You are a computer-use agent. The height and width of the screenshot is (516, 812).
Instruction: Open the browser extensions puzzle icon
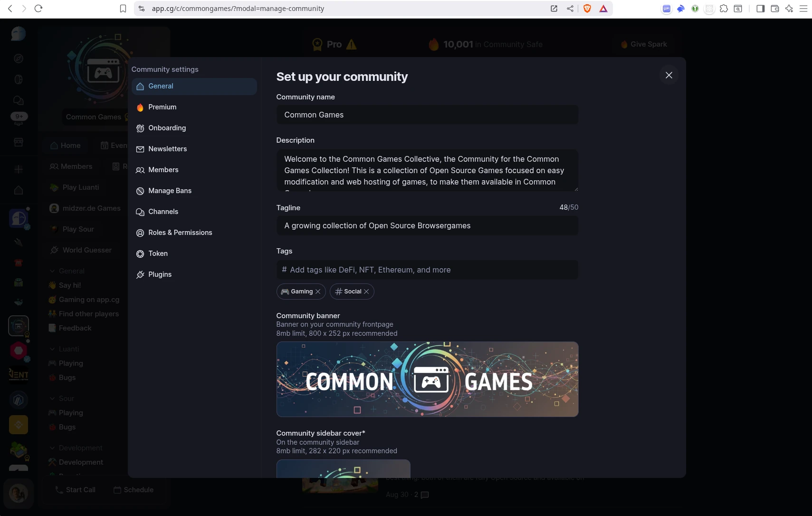click(x=724, y=8)
